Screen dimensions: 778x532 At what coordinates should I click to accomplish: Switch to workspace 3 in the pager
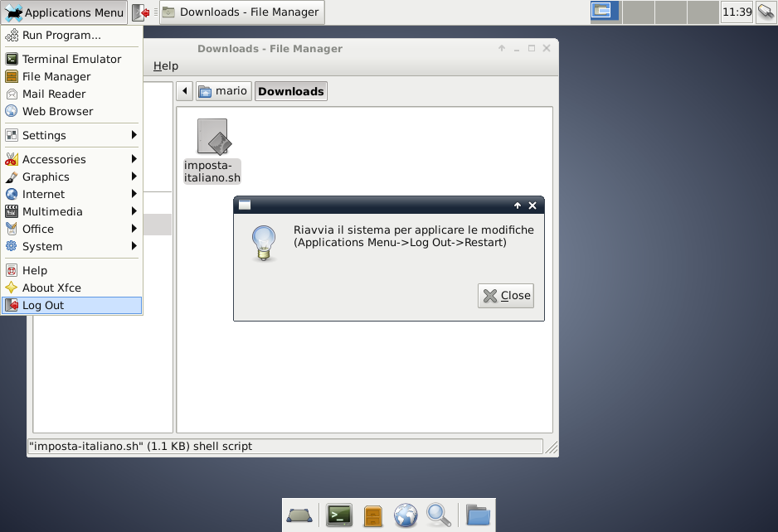(671, 12)
